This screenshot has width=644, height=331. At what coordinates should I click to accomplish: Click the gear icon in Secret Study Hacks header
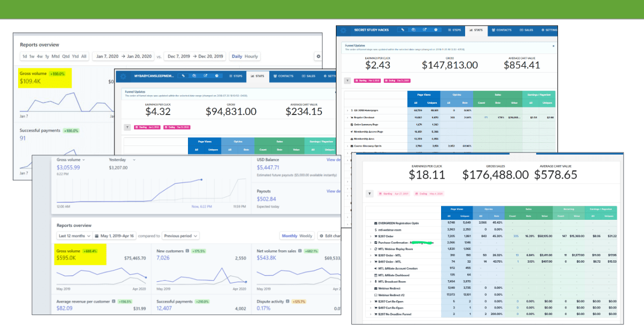pyautogui.click(x=343, y=30)
